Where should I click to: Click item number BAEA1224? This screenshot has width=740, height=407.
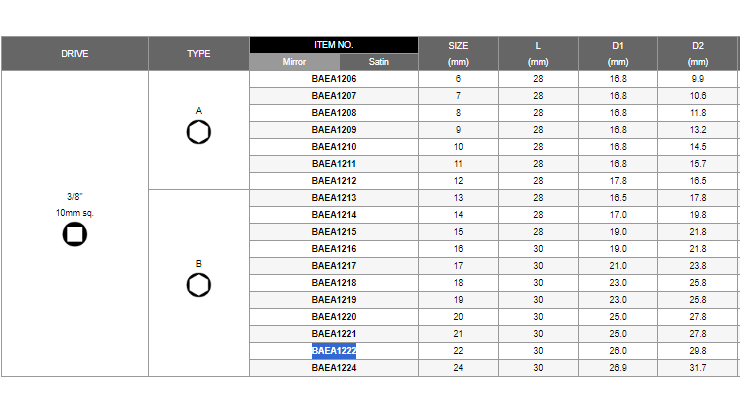(x=334, y=368)
